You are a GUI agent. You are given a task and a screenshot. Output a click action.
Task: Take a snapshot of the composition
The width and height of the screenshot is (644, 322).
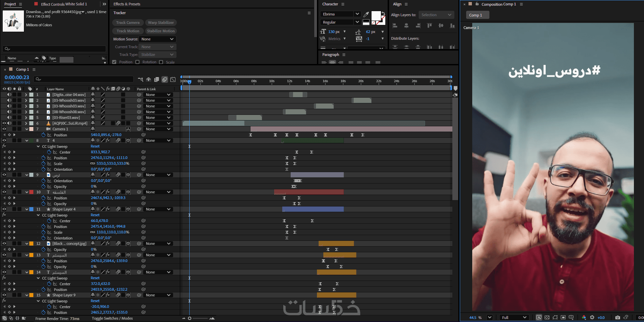617,318
